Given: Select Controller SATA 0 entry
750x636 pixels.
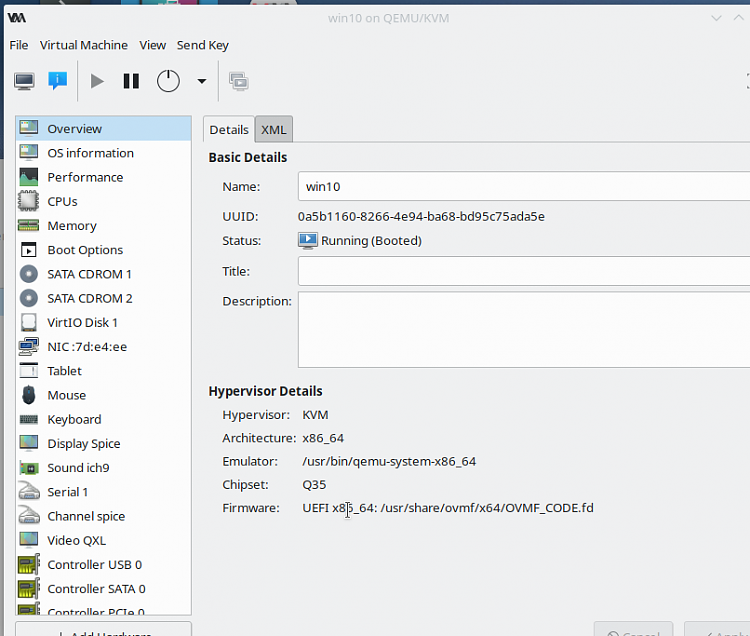Looking at the screenshot, I should [x=103, y=589].
